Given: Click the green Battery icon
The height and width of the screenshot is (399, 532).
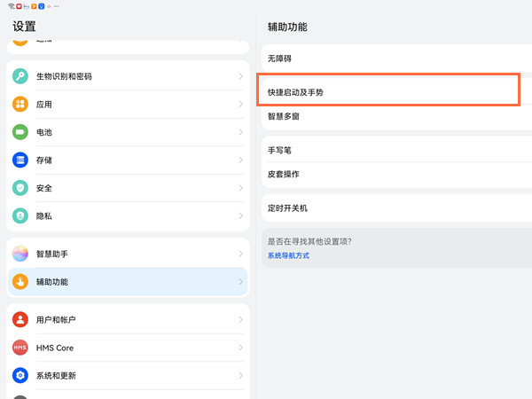Looking at the screenshot, I should coord(20,132).
